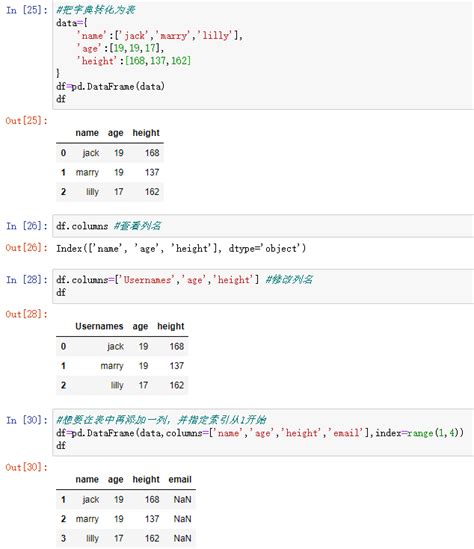Select the 'Out[26]:' output prompt
The width and height of the screenshot is (474, 549).
click(27, 248)
